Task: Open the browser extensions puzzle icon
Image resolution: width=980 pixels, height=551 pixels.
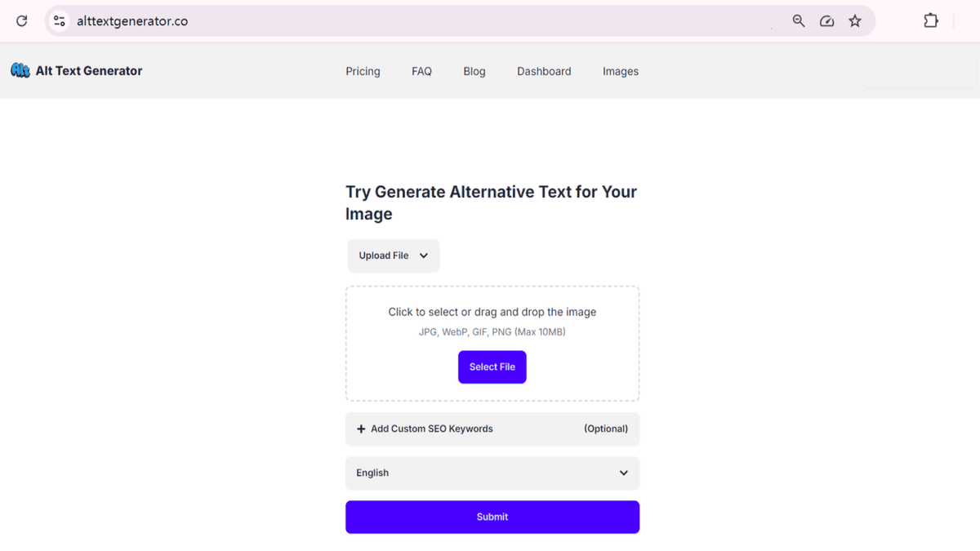Action: coord(931,20)
